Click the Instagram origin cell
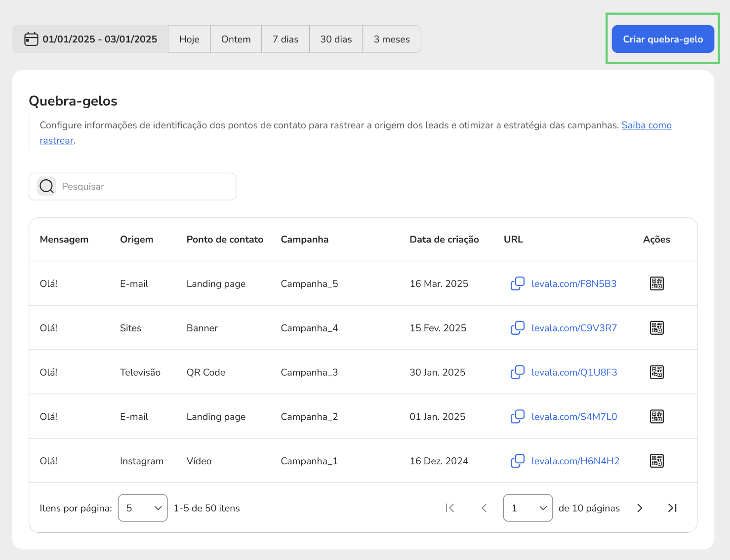 click(142, 461)
